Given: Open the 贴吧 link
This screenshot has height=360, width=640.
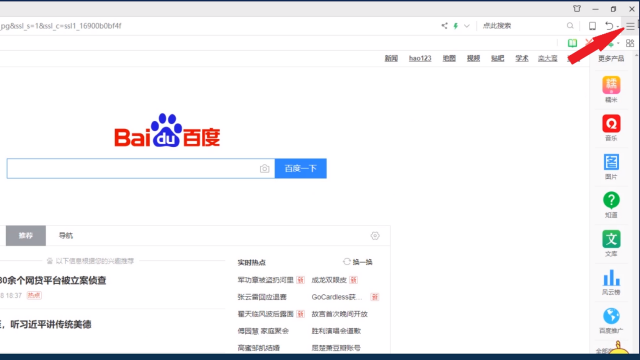Looking at the screenshot, I should pyautogui.click(x=498, y=58).
